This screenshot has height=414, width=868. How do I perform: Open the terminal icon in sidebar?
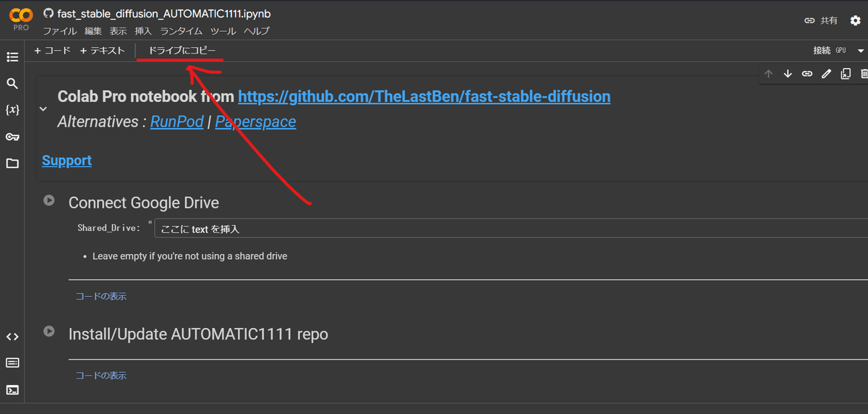click(12, 389)
